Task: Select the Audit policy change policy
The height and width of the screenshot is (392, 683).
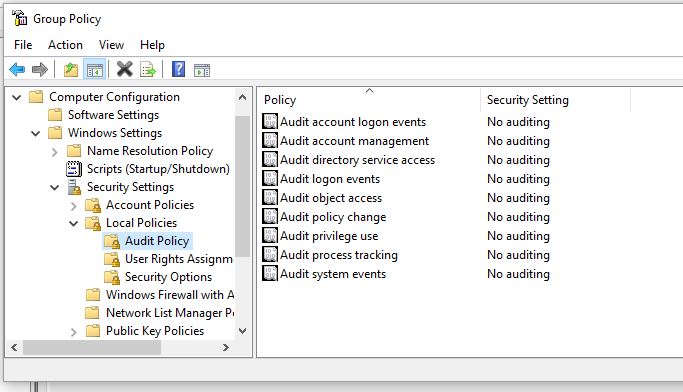Action: pos(333,217)
